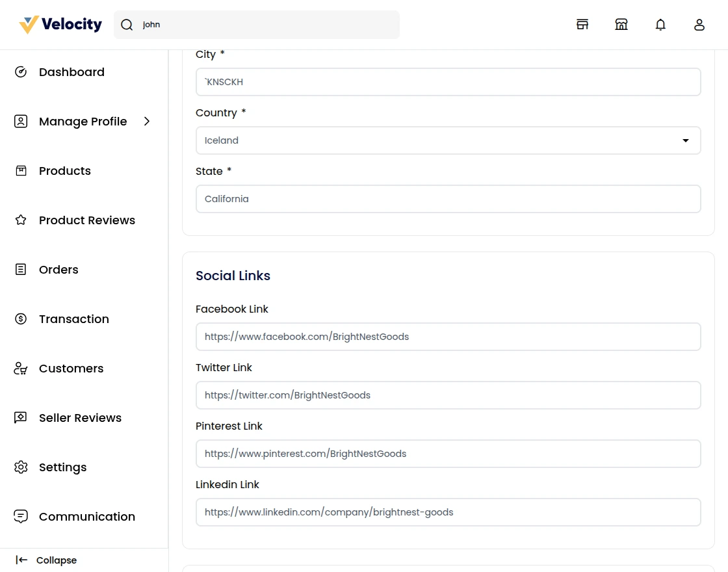Open notifications bell
Screen dimensions: 728x572
[x=660, y=24]
